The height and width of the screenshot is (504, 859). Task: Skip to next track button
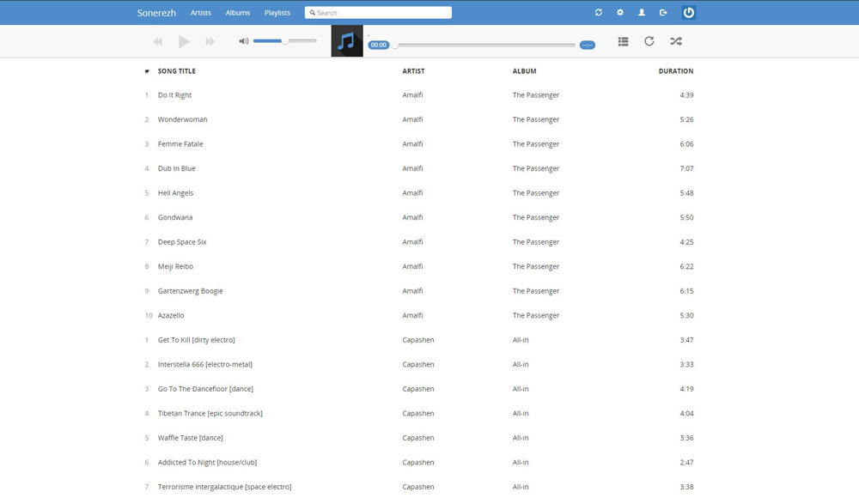tap(210, 41)
